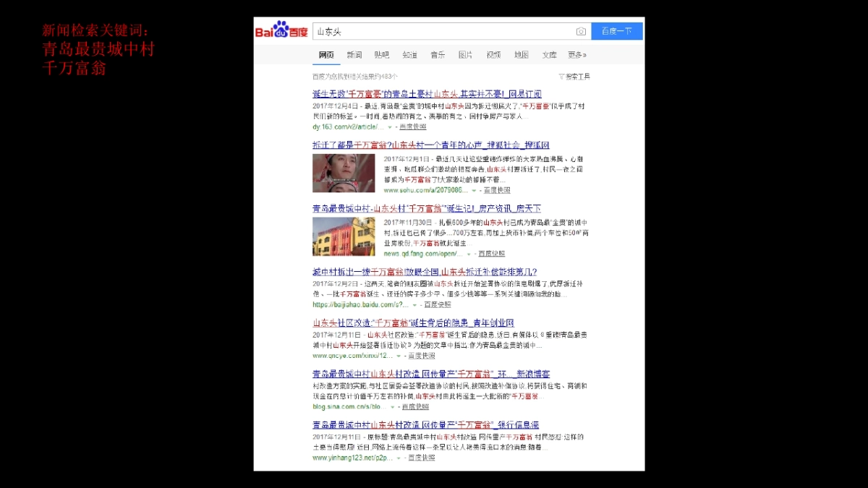Screen dimensions: 868x488
Task: Select the 地图 tab
Action: coord(522,54)
